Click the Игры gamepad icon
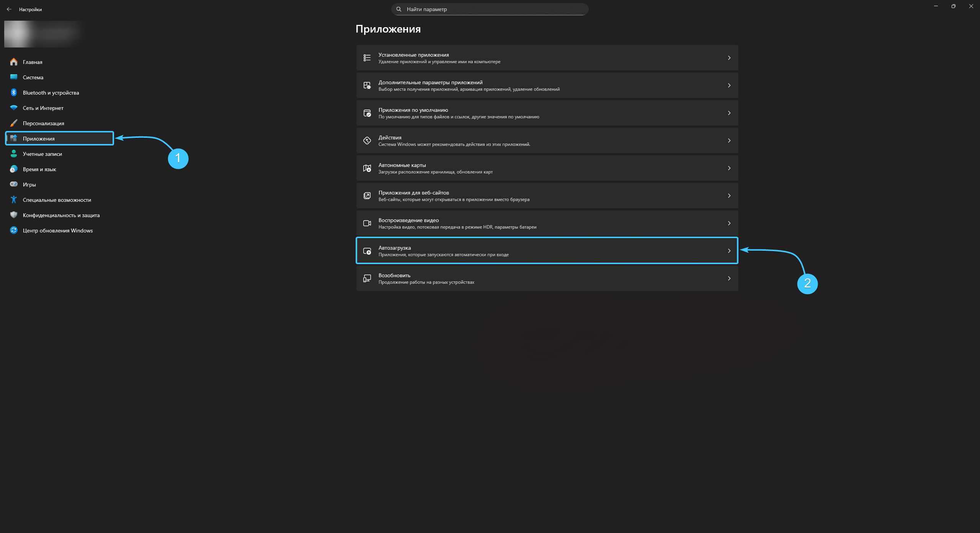 [14, 184]
